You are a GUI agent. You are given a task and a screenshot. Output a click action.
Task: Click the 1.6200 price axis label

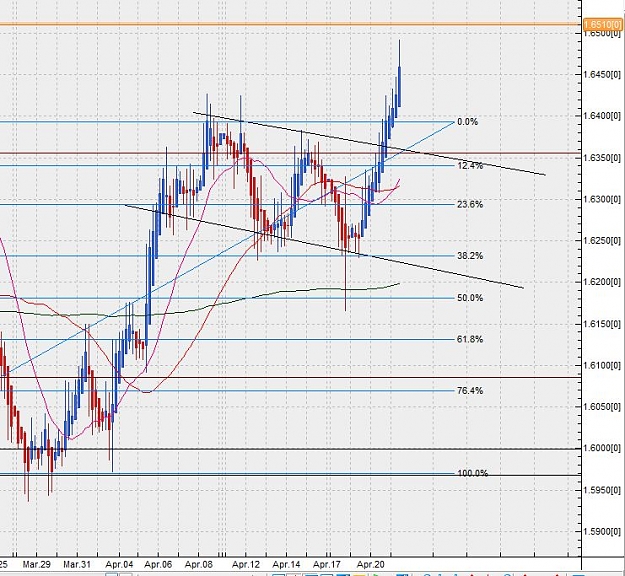click(602, 282)
